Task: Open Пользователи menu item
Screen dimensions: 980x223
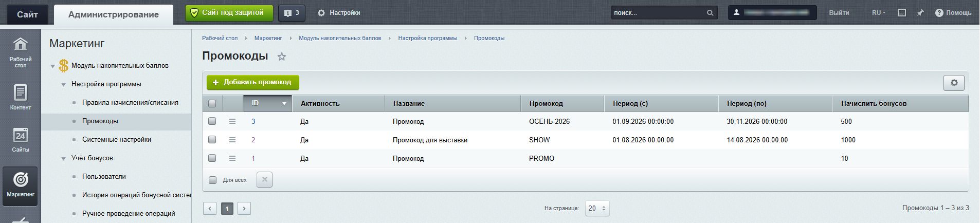Action: [x=104, y=176]
